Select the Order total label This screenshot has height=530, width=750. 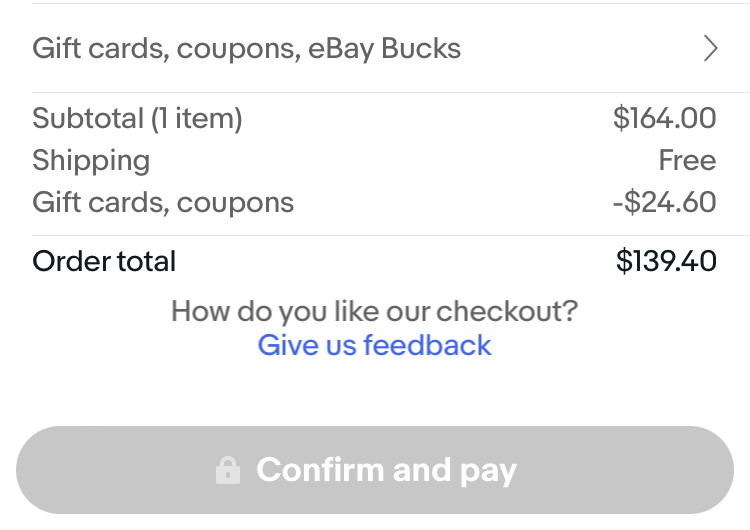104,261
